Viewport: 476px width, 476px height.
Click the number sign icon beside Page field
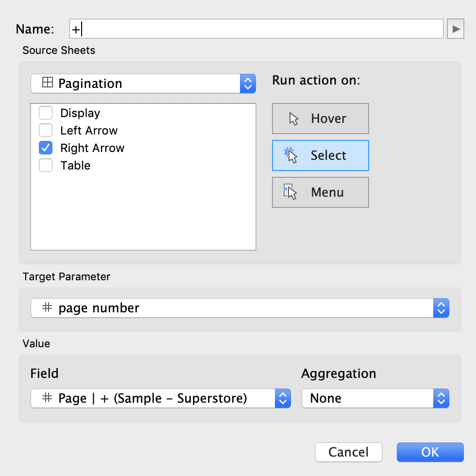pyautogui.click(x=46, y=398)
